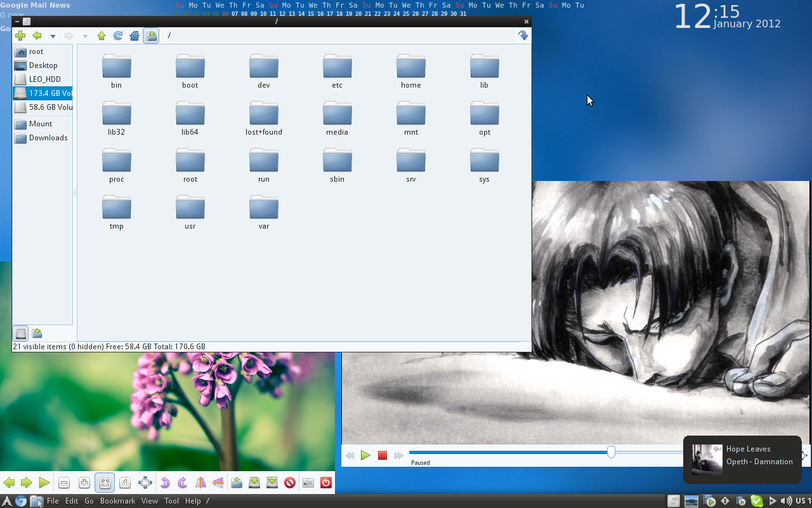Skip to the previous track in the media player
812x508 pixels.
point(350,455)
